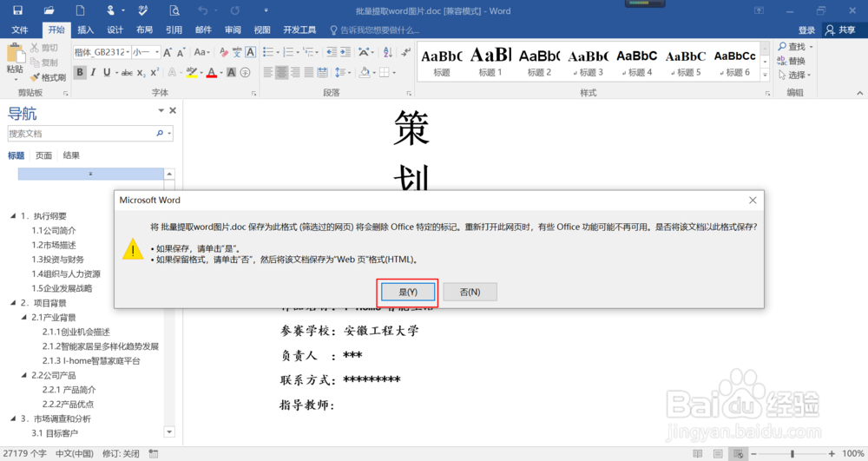The image size is (868, 461).
Task: Click the zoom slider in the status bar
Action: [x=792, y=454]
